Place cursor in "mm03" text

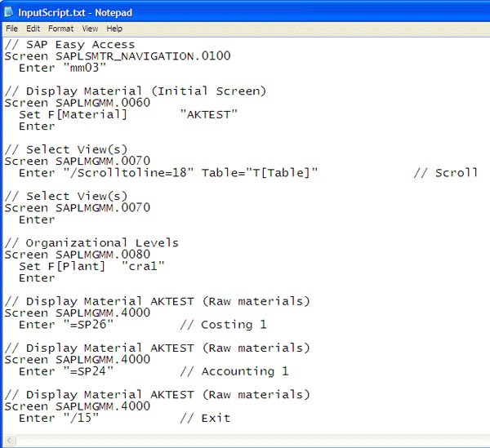85,68
